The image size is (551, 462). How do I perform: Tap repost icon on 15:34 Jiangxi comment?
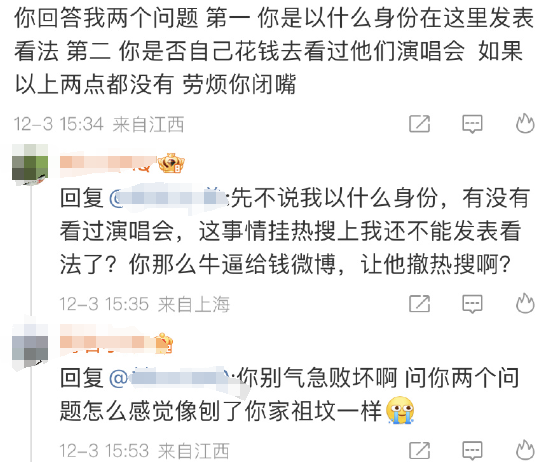click(x=420, y=124)
